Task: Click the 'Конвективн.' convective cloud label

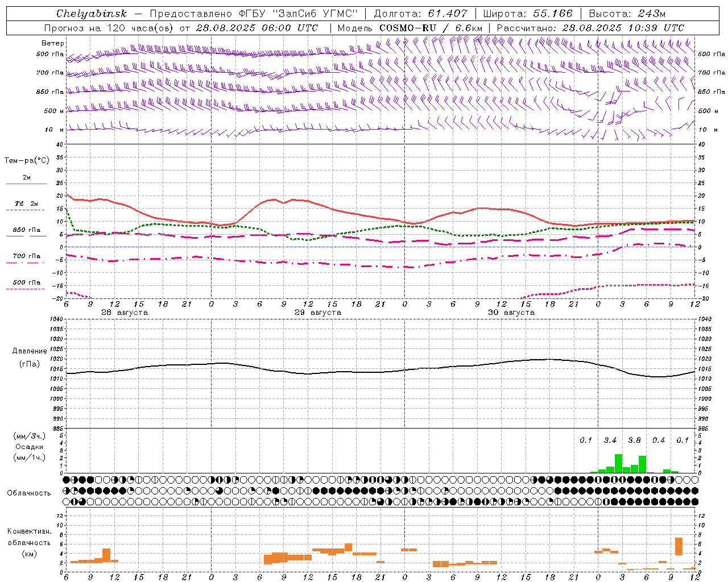Action: [29, 531]
